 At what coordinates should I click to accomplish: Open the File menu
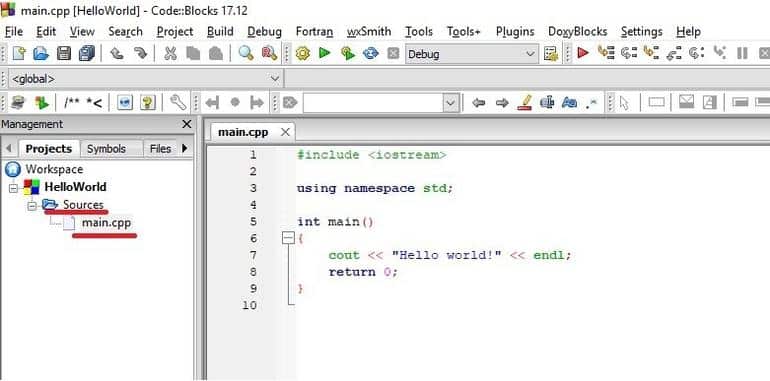coord(14,32)
